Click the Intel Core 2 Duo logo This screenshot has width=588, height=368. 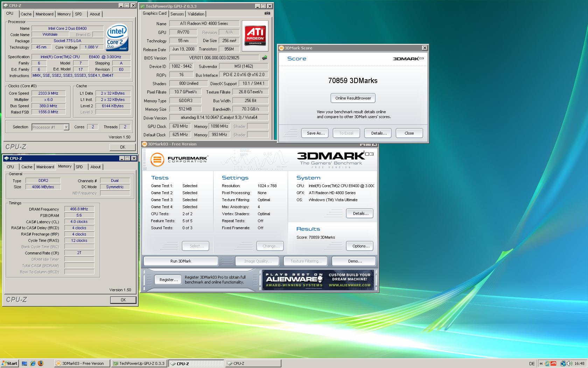click(117, 38)
